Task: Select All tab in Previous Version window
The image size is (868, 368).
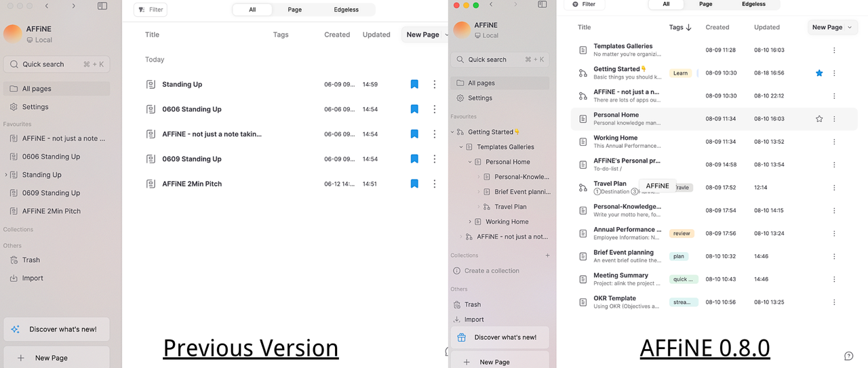Action: [252, 9]
